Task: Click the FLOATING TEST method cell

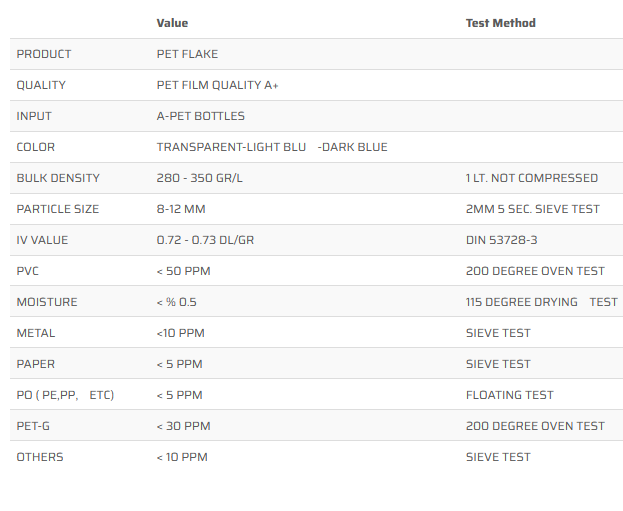Action: pos(509,395)
